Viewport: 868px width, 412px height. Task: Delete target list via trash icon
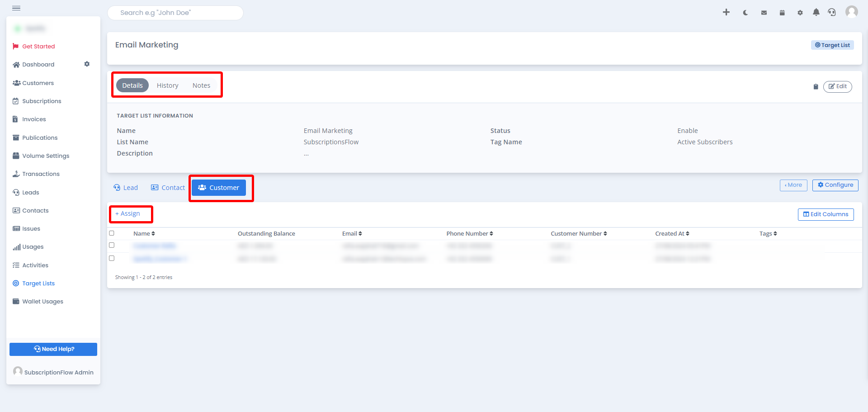(816, 86)
